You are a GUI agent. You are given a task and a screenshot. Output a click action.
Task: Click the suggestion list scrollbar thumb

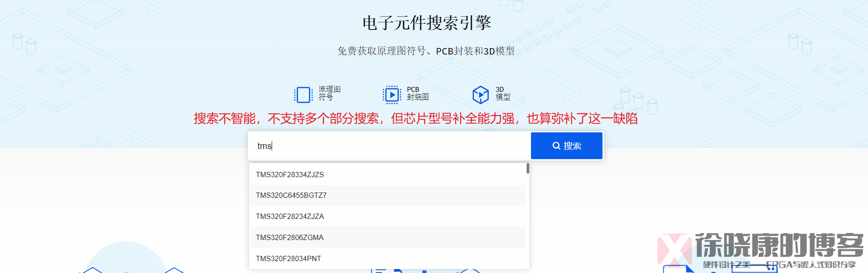[527, 168]
